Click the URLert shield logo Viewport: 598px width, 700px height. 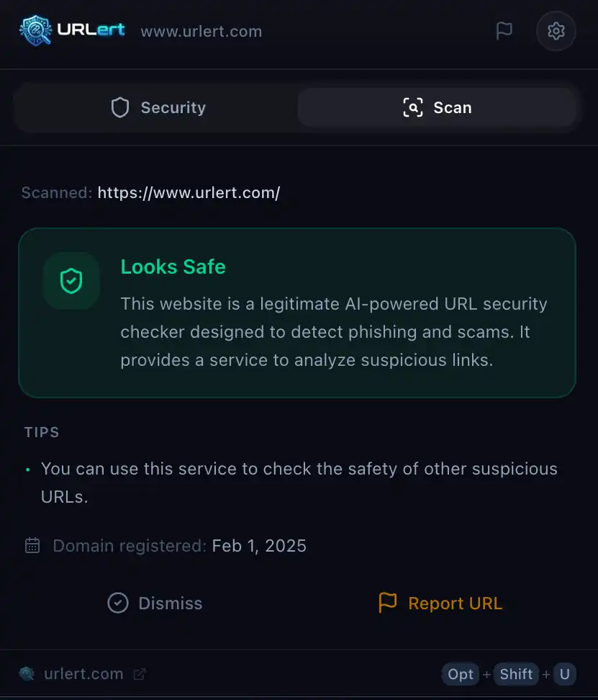pyautogui.click(x=35, y=30)
